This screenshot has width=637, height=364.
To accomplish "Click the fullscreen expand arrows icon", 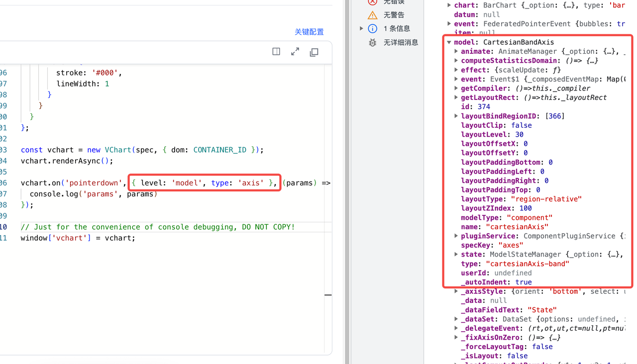I will [x=295, y=52].
